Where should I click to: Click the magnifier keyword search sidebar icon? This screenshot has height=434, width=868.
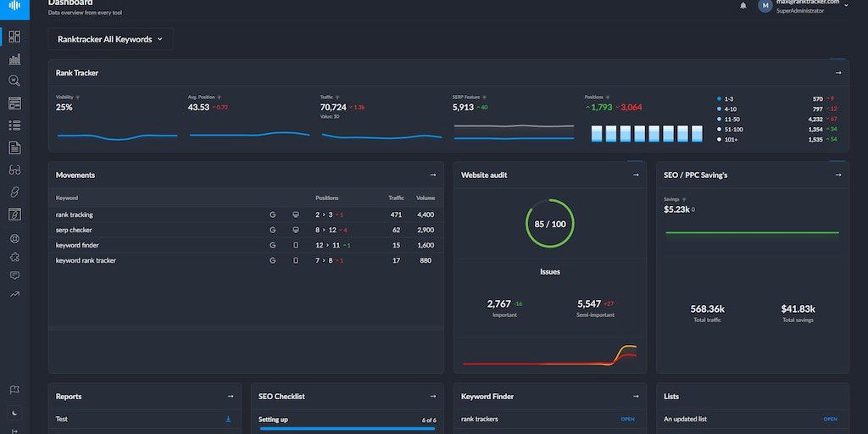click(14, 81)
